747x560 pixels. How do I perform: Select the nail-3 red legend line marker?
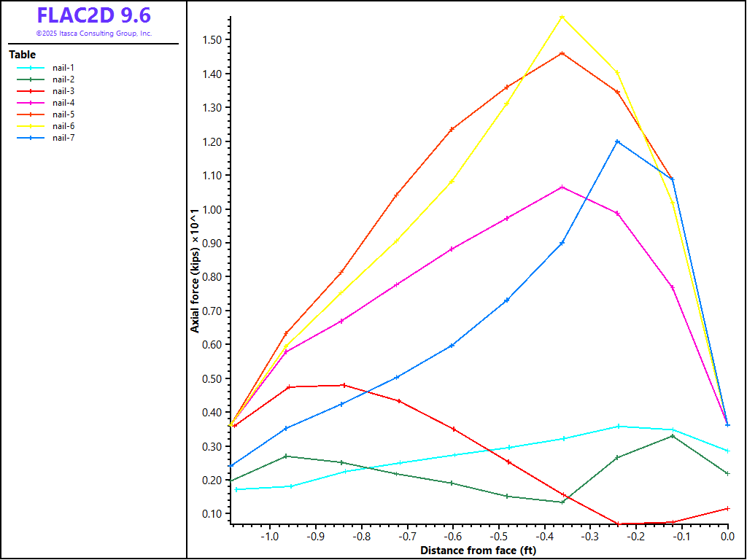click(31, 91)
